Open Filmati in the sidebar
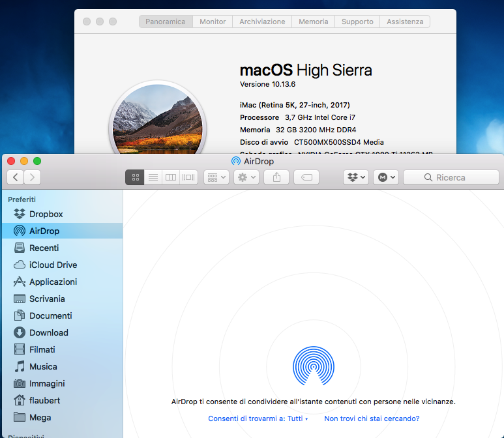This screenshot has width=504, height=438. (x=63, y=349)
